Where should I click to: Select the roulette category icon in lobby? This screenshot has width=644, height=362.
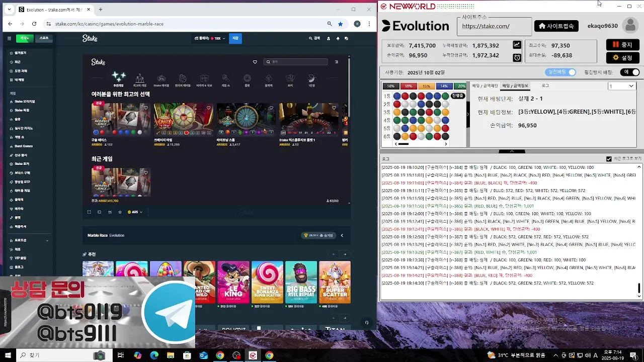pos(247,78)
